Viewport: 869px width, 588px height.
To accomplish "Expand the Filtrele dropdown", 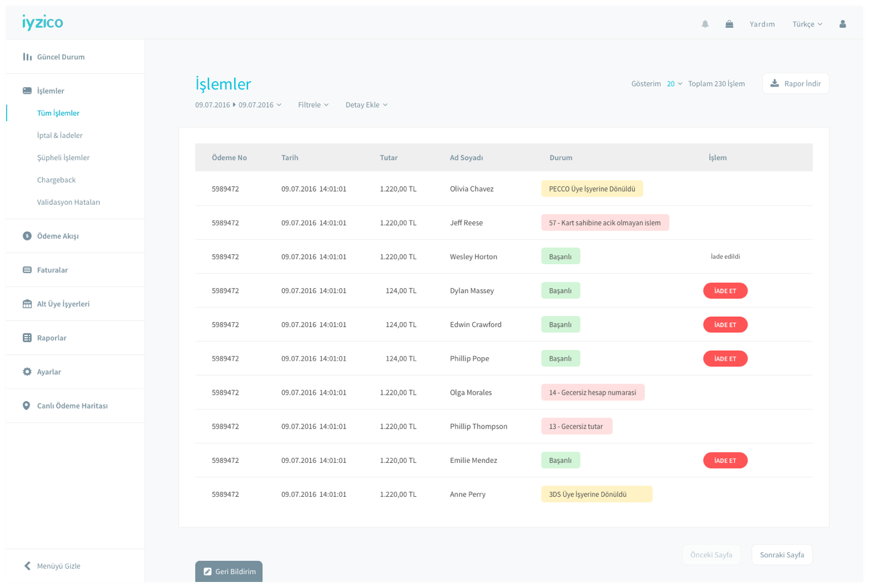I will [313, 105].
